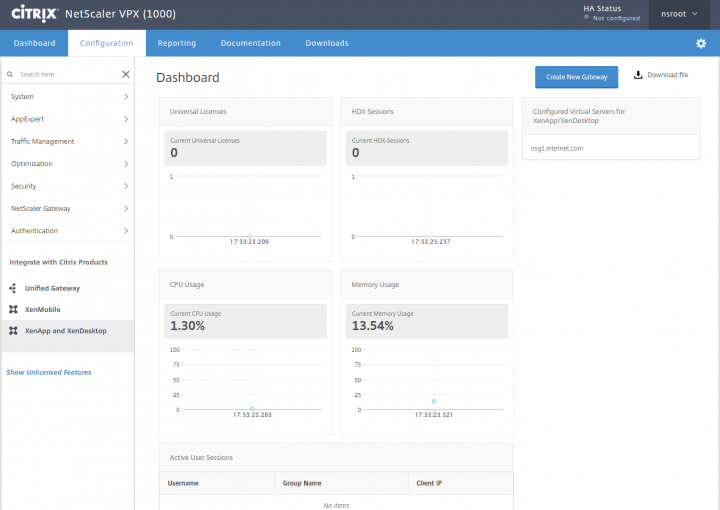Expand the Authentication menu
This screenshot has width=720, height=510.
(x=67, y=230)
